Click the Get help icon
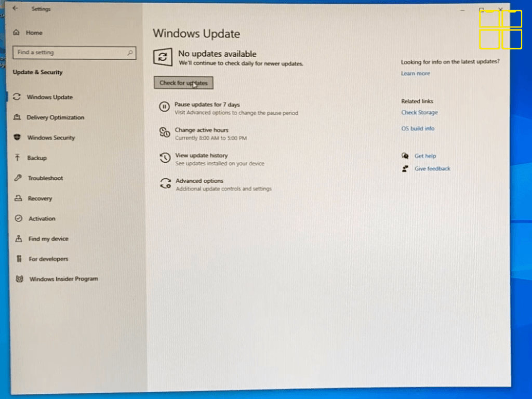 [406, 156]
